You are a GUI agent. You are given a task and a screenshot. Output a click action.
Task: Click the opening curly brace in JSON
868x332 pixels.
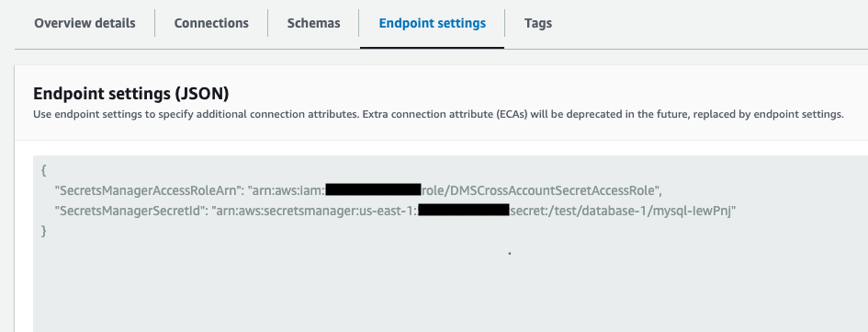pos(43,170)
